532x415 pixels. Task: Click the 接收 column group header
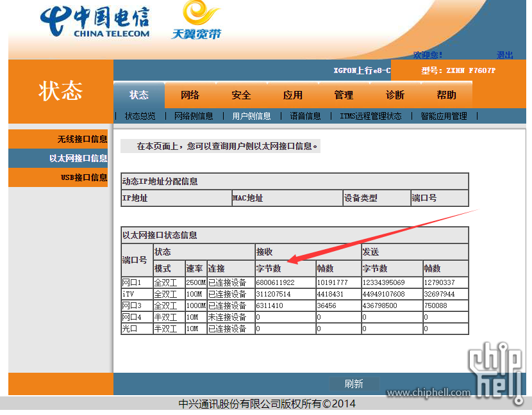pyautogui.click(x=264, y=252)
